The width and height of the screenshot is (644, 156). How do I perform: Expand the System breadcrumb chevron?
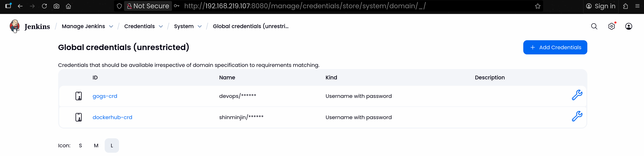pos(200,27)
